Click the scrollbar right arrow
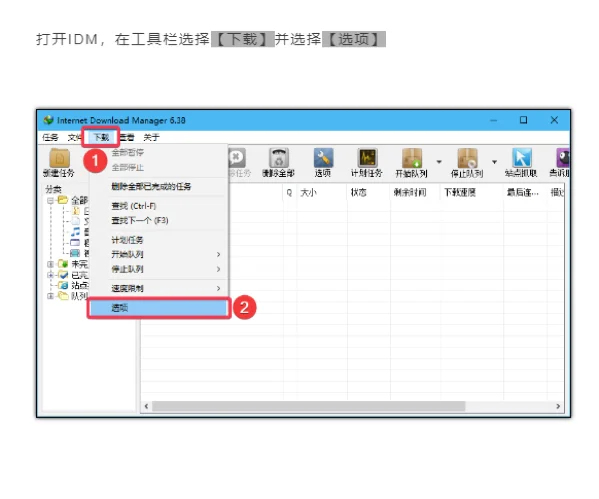The image size is (599, 499). (x=558, y=406)
